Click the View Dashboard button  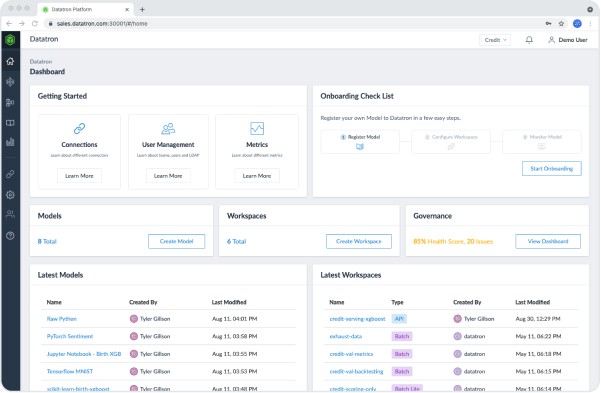pyautogui.click(x=548, y=241)
